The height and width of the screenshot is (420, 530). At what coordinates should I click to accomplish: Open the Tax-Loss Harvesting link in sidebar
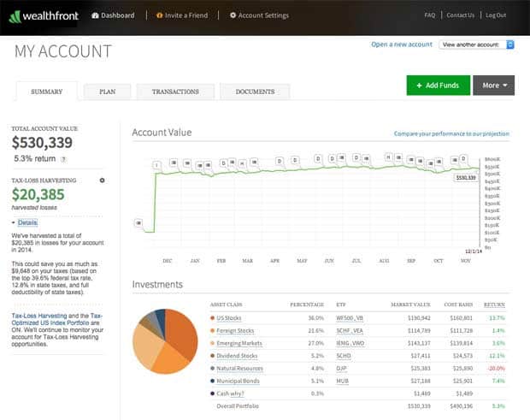39,316
